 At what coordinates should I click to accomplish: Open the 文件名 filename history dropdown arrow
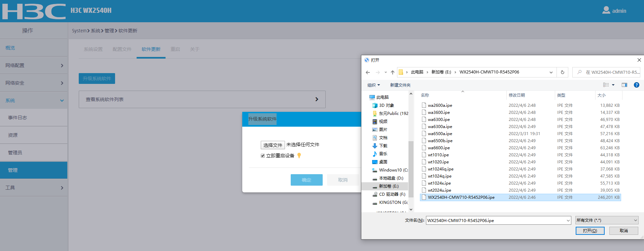pyautogui.click(x=568, y=221)
